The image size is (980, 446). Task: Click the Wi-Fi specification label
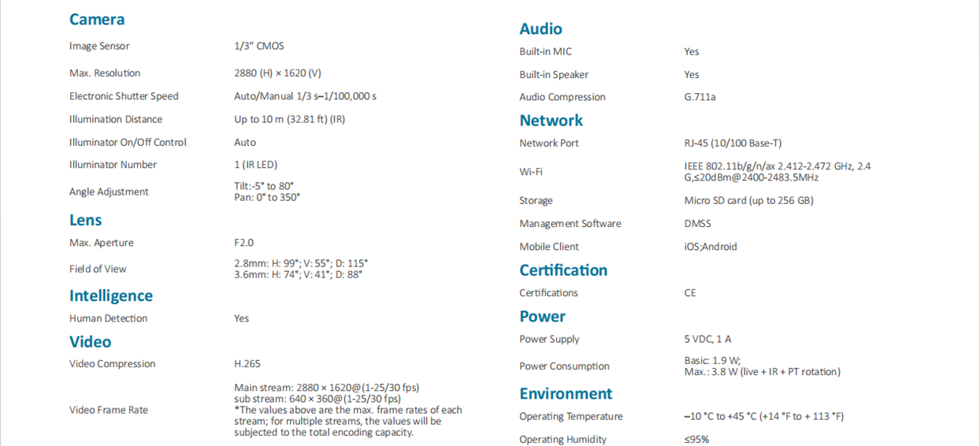(x=531, y=172)
